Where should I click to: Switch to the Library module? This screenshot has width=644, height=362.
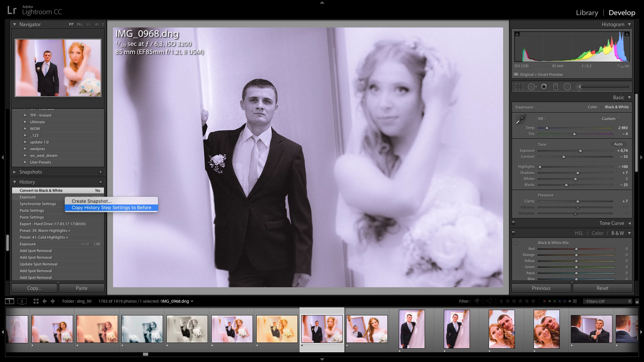tap(587, 13)
